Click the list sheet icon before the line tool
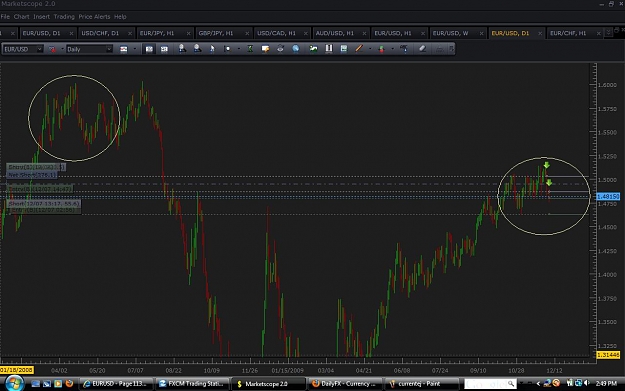Viewport: 625px width, 391px height. point(344,49)
